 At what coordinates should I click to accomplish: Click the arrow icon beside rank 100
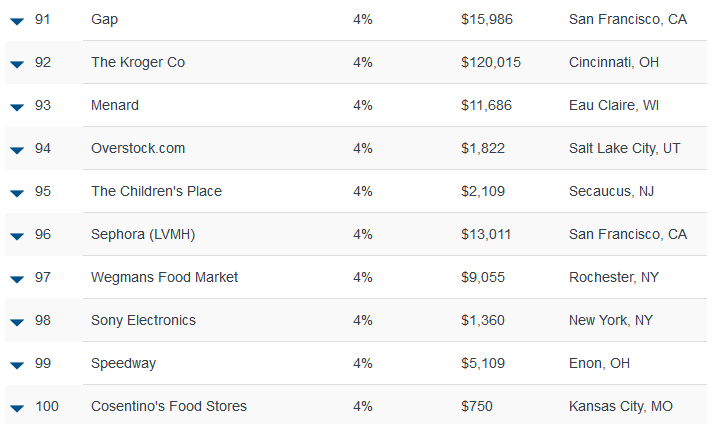[17, 409]
